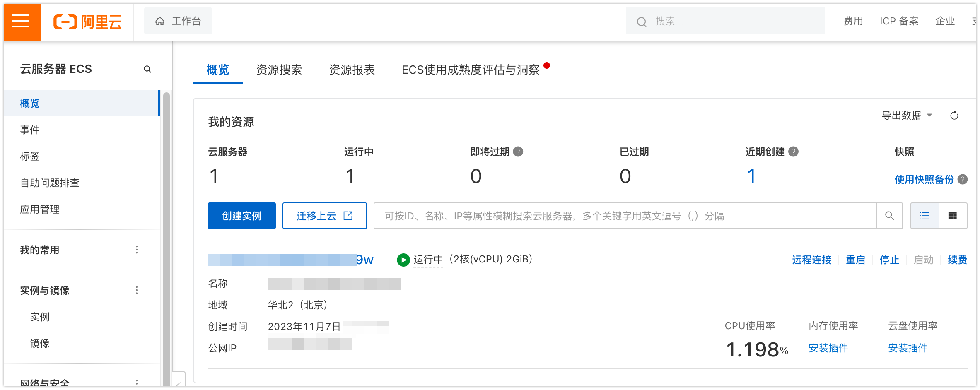This screenshot has width=980, height=390.
Task: Click the help icon beside 即将过期
Action: click(518, 152)
